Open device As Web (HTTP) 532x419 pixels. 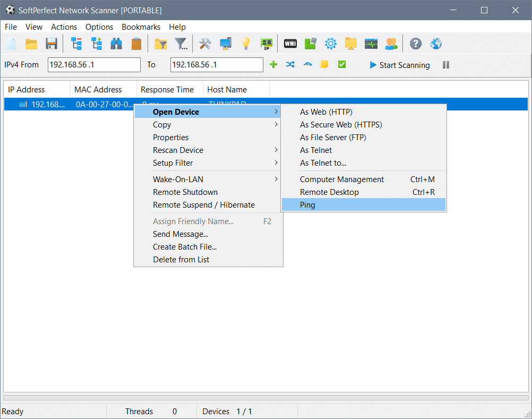click(364, 112)
